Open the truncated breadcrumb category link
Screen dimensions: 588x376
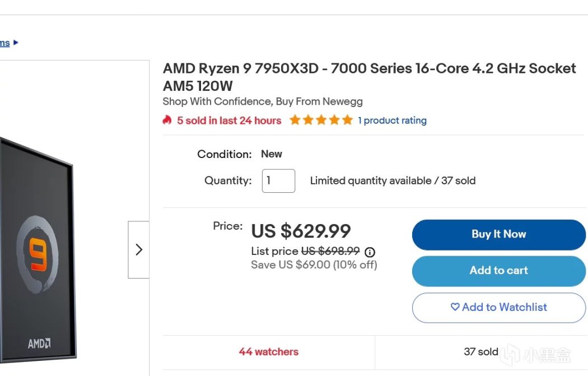pos(4,43)
